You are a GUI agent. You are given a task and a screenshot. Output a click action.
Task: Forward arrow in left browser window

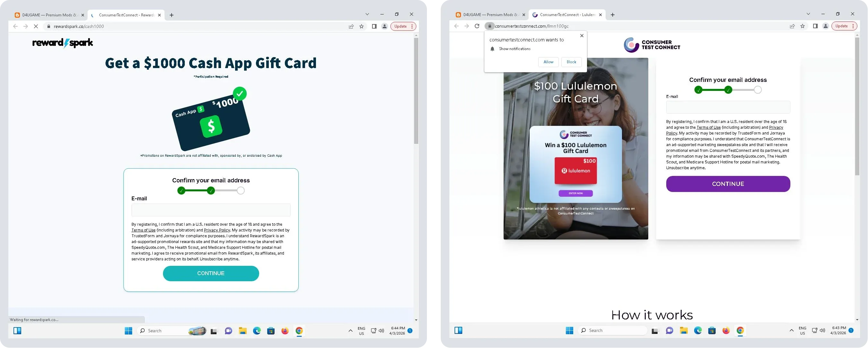point(26,26)
